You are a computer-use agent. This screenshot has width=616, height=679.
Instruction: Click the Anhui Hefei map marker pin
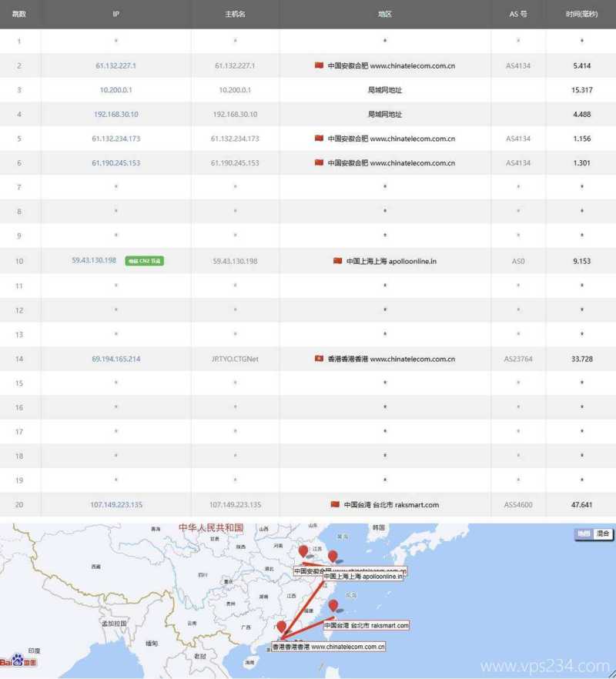(304, 550)
